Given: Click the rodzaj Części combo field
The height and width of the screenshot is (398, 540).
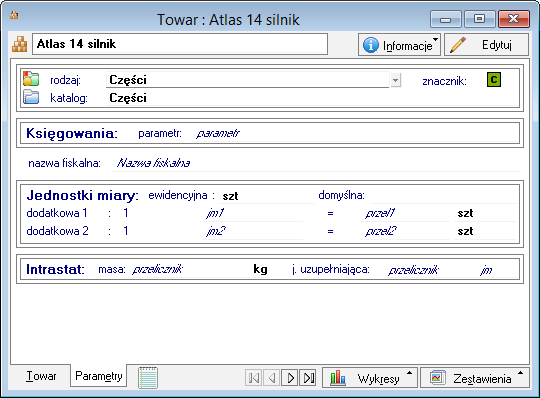Looking at the screenshot, I should coord(248,80).
